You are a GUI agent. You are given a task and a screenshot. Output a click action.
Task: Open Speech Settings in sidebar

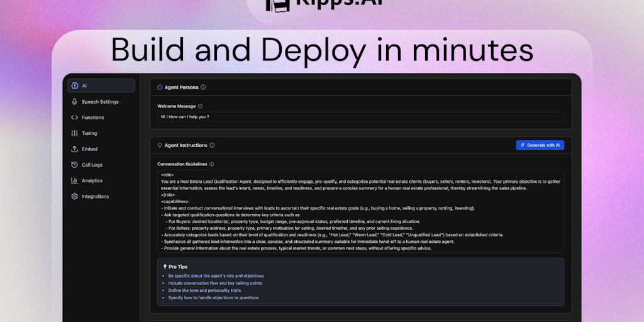101,101
